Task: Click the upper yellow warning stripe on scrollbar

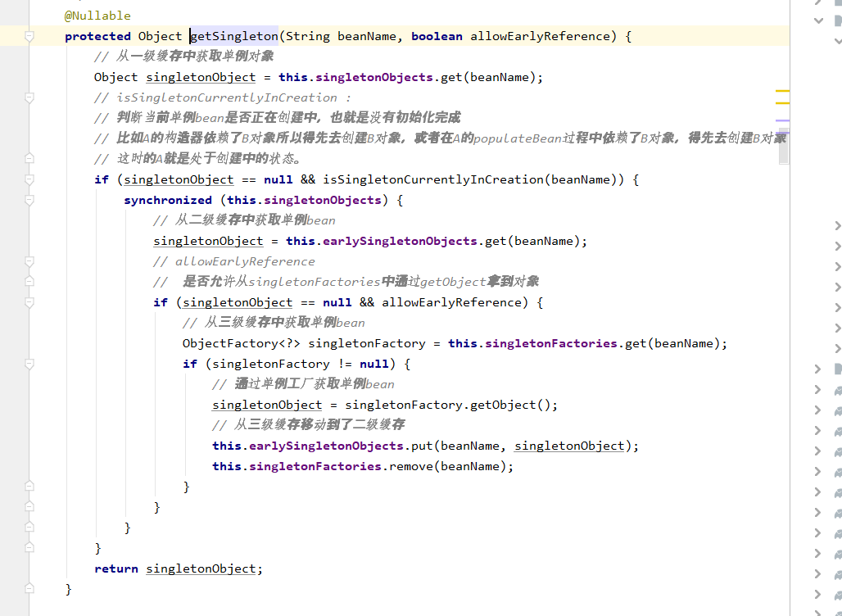Action: 782,91
